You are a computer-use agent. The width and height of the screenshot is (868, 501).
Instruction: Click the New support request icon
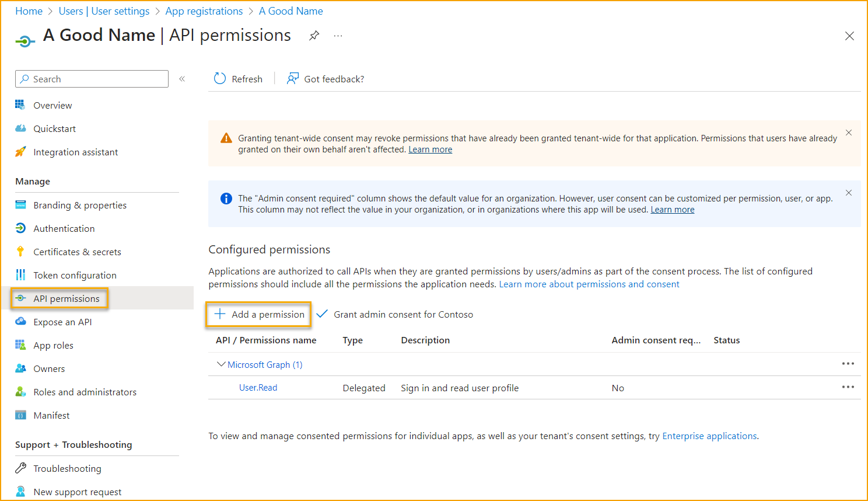[20, 492]
